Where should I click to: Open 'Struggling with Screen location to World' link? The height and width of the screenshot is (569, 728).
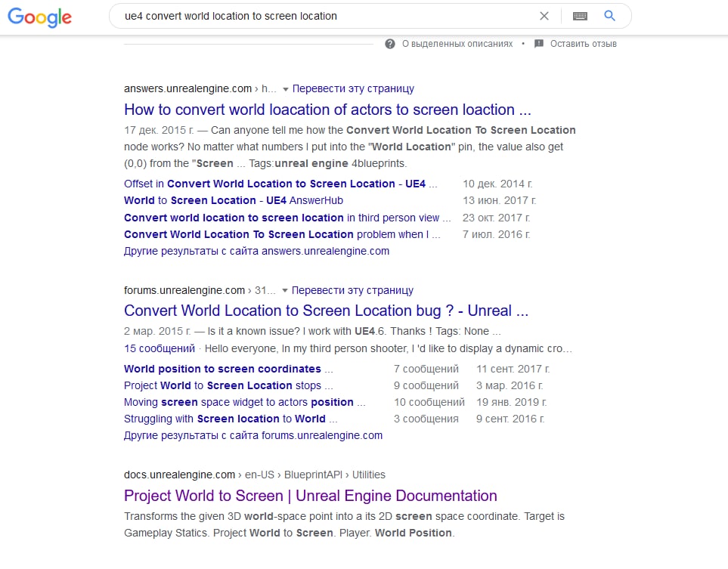click(x=231, y=419)
